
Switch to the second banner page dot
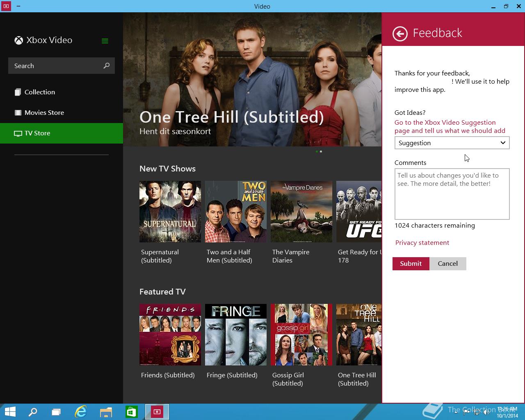pyautogui.click(x=321, y=151)
